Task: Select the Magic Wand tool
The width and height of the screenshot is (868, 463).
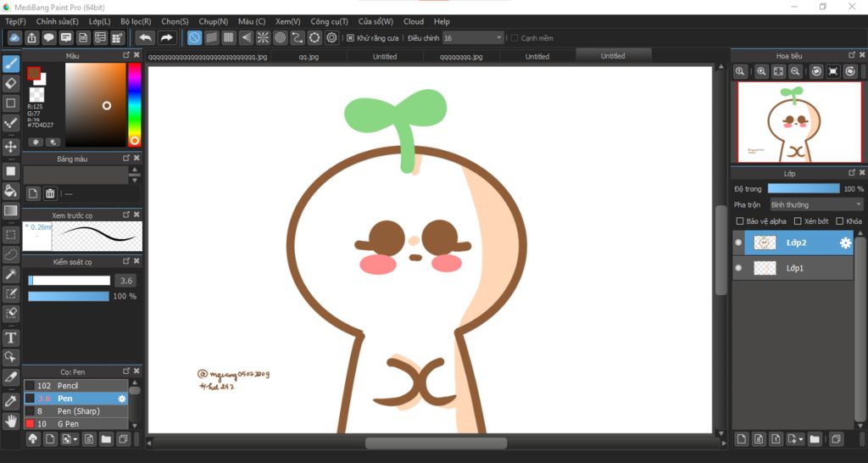Action: pos(10,274)
